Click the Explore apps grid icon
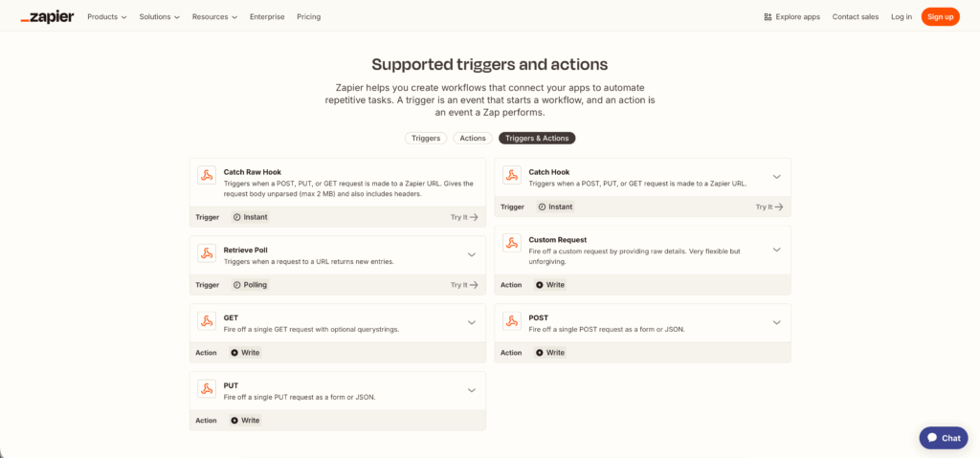Image resolution: width=980 pixels, height=458 pixels. click(768, 16)
